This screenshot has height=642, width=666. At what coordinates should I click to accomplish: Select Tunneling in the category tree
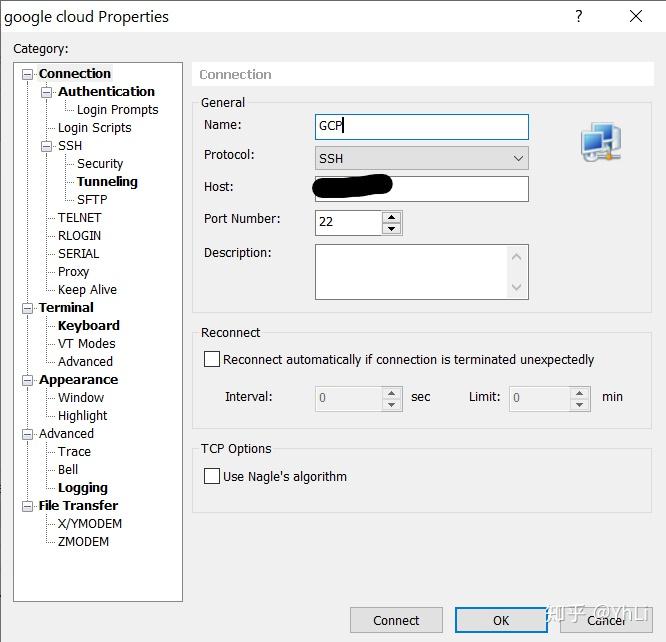coord(107,182)
